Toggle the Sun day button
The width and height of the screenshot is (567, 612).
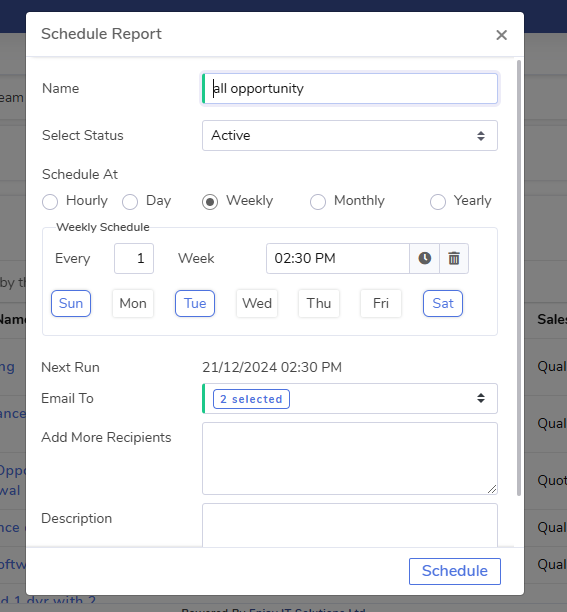[x=71, y=303]
